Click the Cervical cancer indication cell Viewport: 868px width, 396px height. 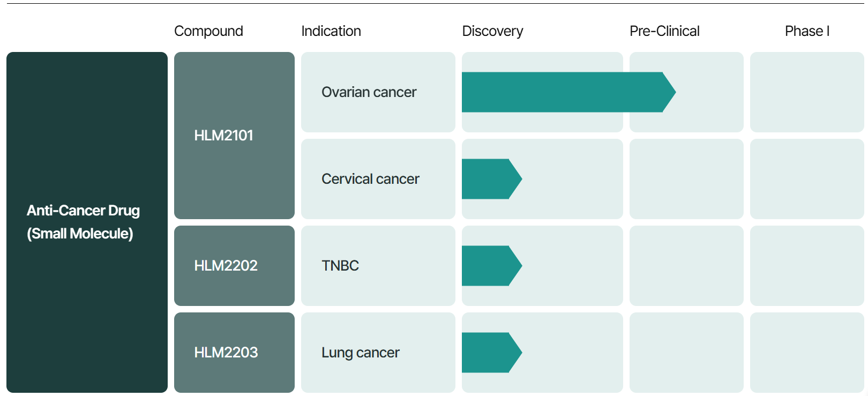[x=378, y=179]
